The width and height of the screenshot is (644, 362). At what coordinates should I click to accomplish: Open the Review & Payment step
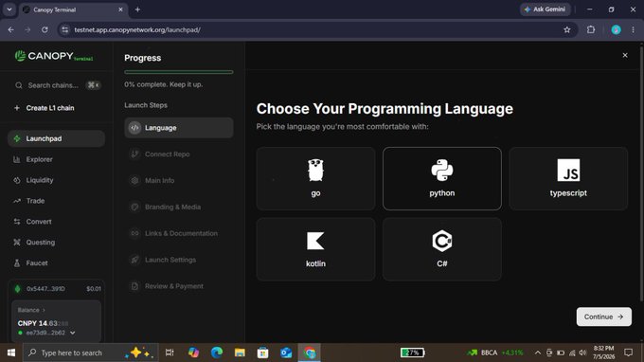[179, 286]
